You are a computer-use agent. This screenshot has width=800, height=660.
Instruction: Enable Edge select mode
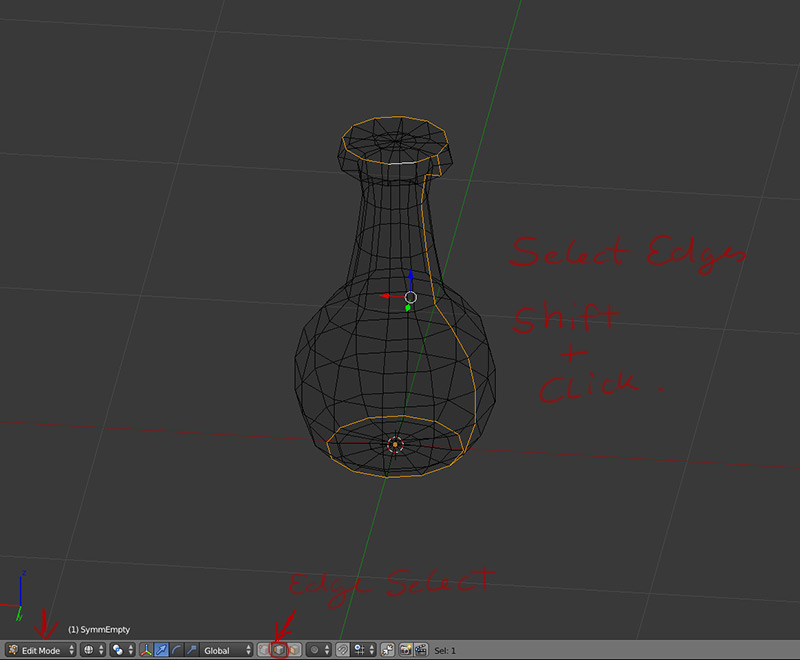pos(279,650)
